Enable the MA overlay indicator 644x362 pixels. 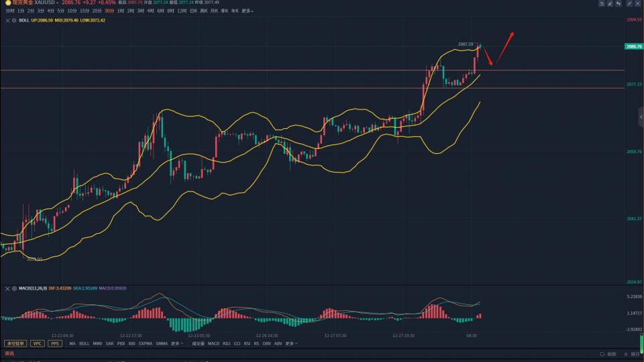[72, 343]
